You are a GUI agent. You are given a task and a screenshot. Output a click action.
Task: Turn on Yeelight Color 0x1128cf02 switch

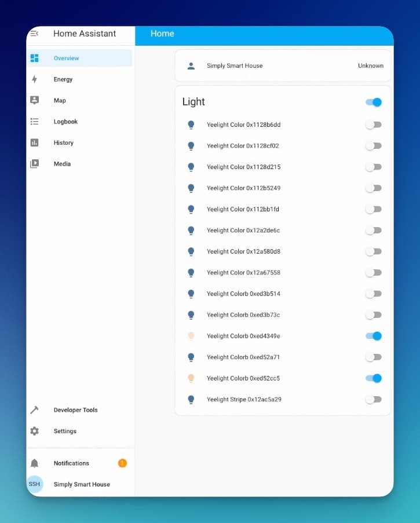[x=374, y=146]
